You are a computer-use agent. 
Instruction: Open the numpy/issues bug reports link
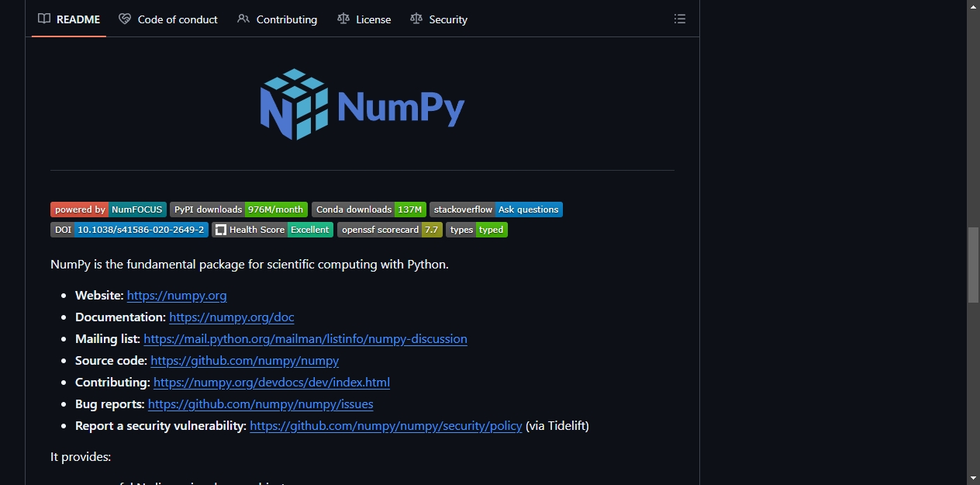point(261,404)
